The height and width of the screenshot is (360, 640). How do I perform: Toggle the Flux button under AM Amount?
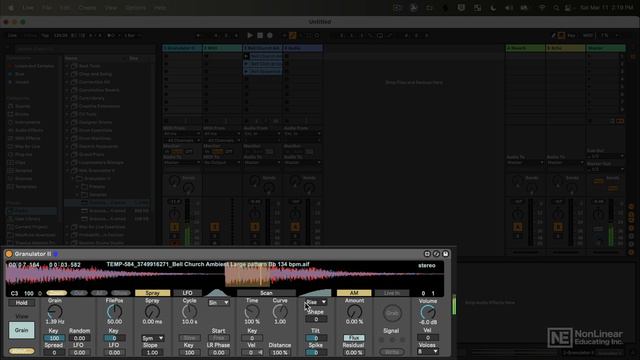pyautogui.click(x=354, y=338)
